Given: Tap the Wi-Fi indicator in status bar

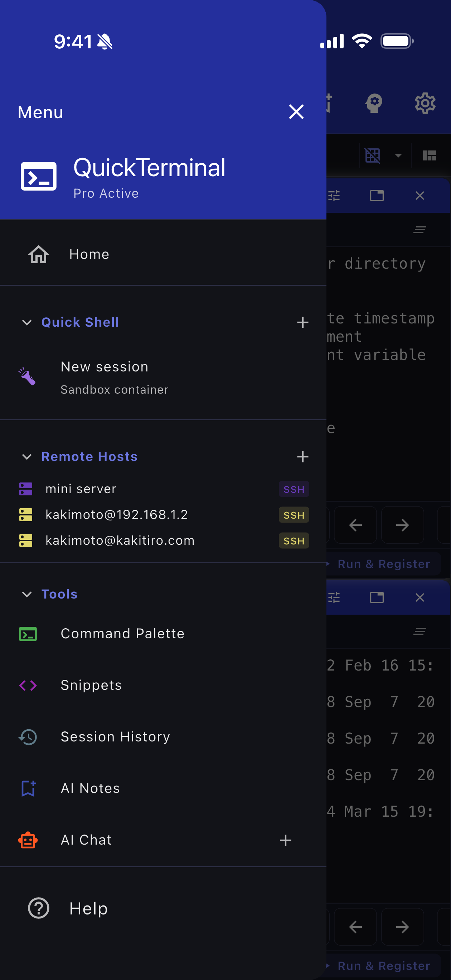Looking at the screenshot, I should point(362,41).
